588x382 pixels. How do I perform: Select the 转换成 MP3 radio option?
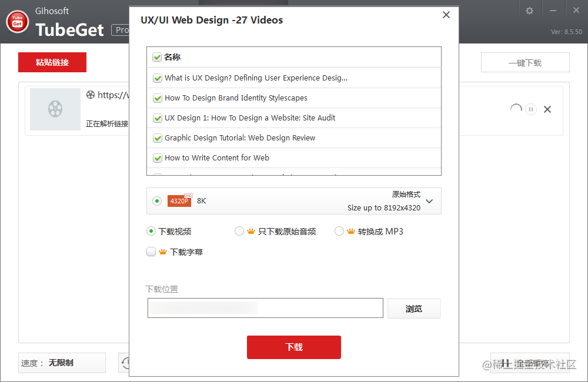coord(339,232)
